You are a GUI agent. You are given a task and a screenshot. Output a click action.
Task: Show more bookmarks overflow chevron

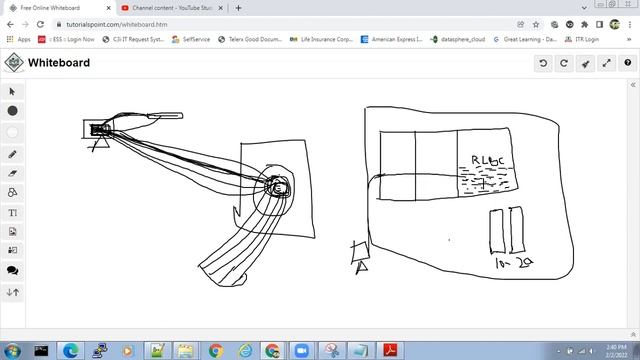point(629,39)
